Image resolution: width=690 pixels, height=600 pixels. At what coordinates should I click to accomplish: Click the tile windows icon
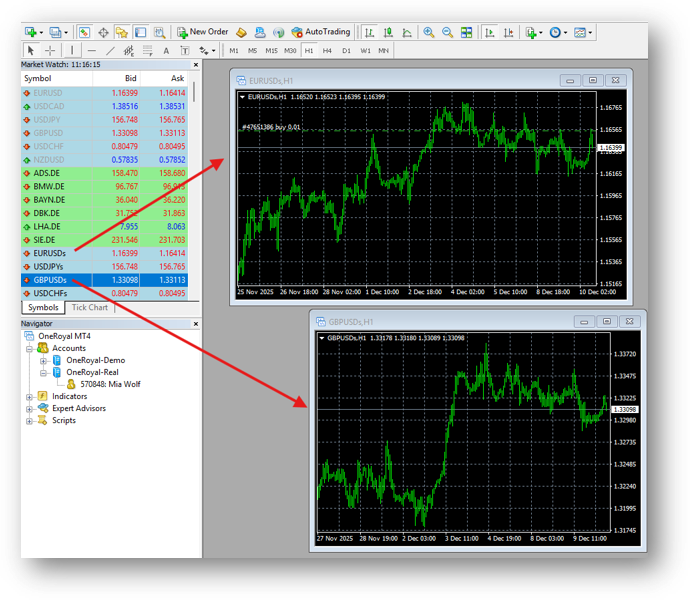464,32
